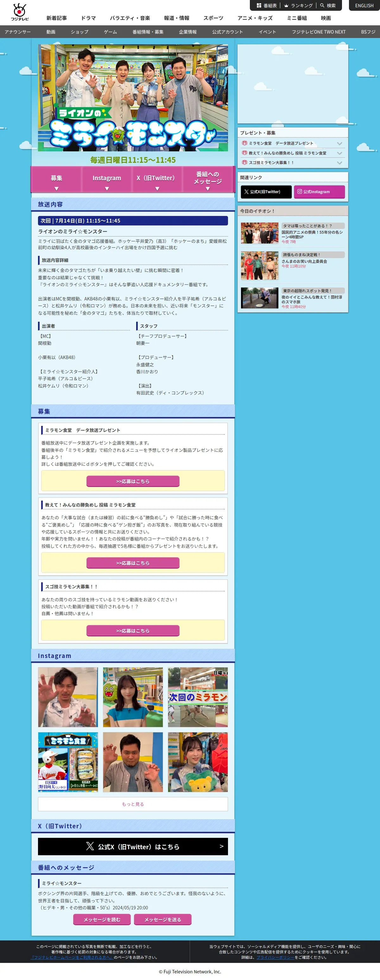
Task: Click メッセージを読む button
Action: [x=102, y=919]
